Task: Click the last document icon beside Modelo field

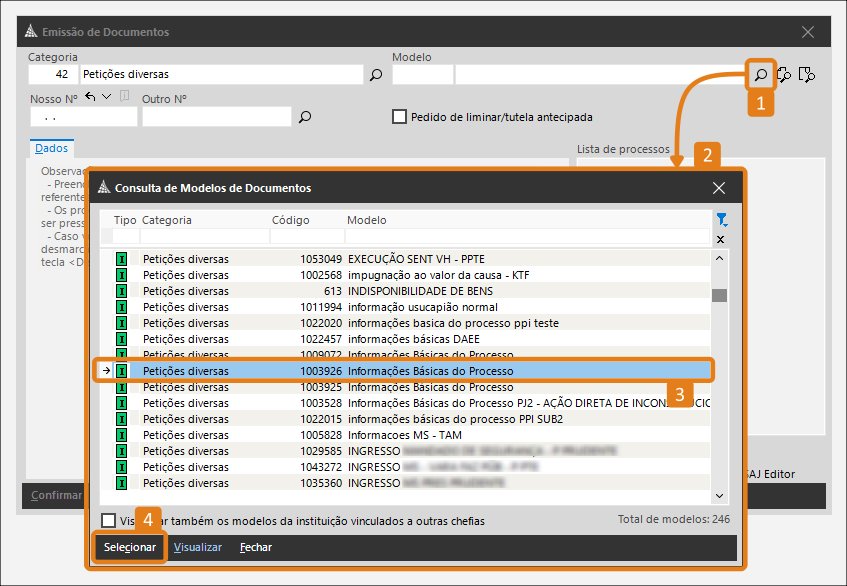Action: (x=808, y=74)
